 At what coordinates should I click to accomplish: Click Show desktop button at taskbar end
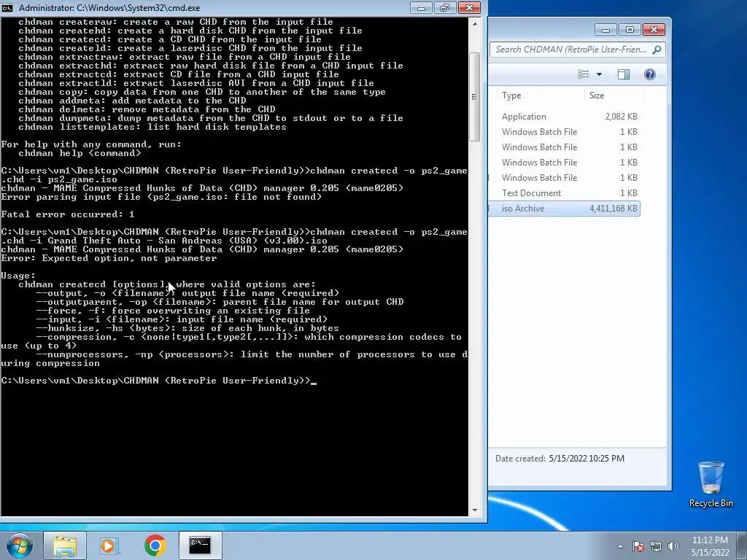click(x=742, y=545)
